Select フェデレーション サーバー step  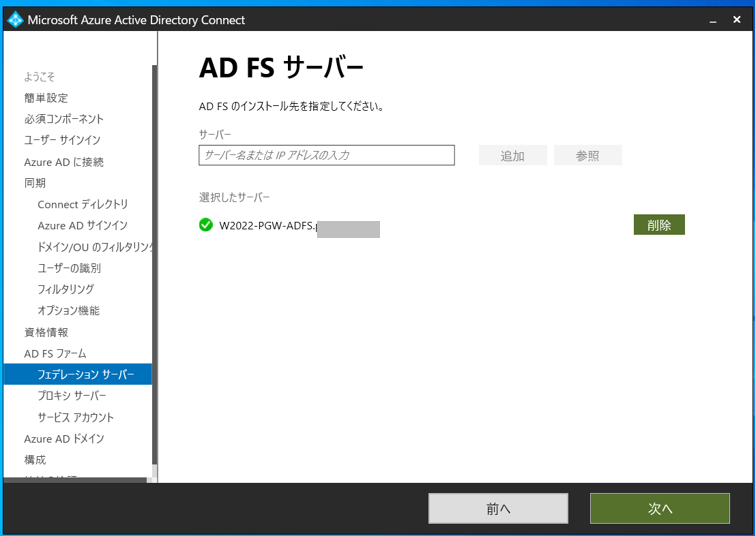pyautogui.click(x=78, y=374)
